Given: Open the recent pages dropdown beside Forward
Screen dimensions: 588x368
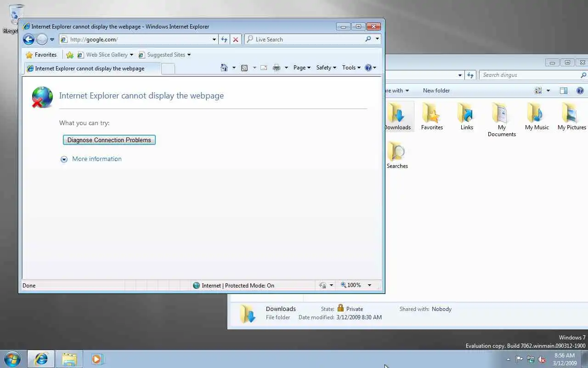Looking at the screenshot, I should click(x=52, y=40).
